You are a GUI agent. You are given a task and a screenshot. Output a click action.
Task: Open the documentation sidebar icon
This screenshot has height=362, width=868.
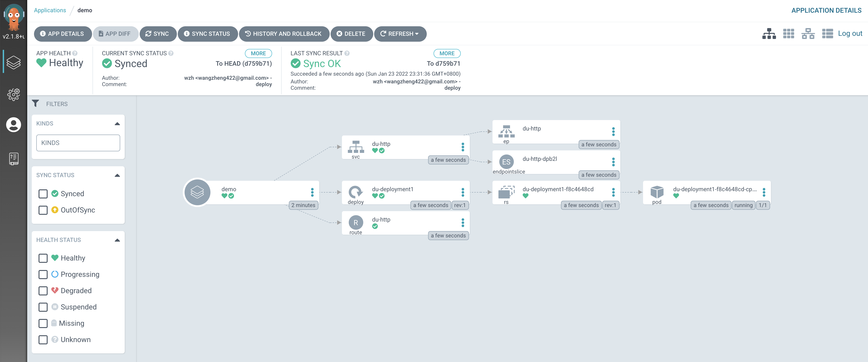13,159
